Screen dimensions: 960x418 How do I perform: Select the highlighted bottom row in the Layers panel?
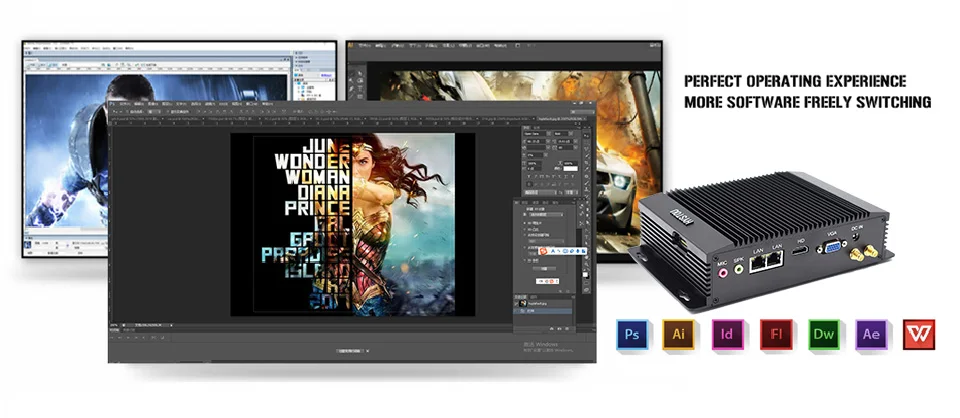(542, 311)
